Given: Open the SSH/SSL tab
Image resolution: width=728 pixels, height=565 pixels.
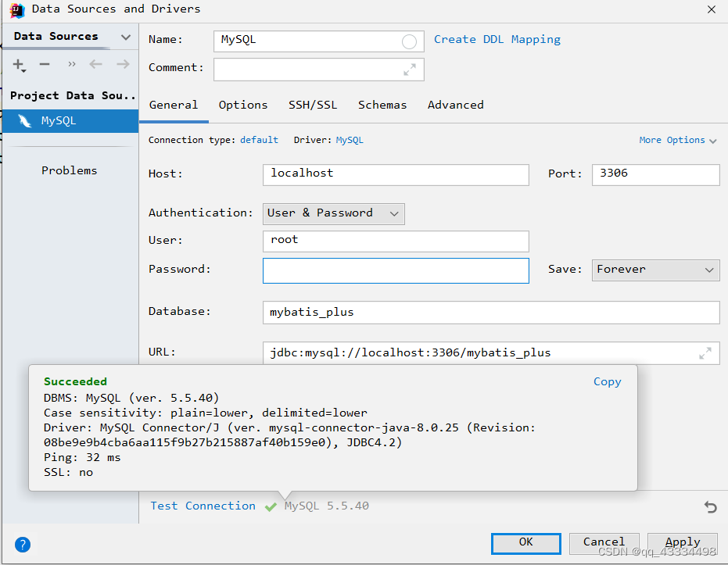Looking at the screenshot, I should 313,105.
